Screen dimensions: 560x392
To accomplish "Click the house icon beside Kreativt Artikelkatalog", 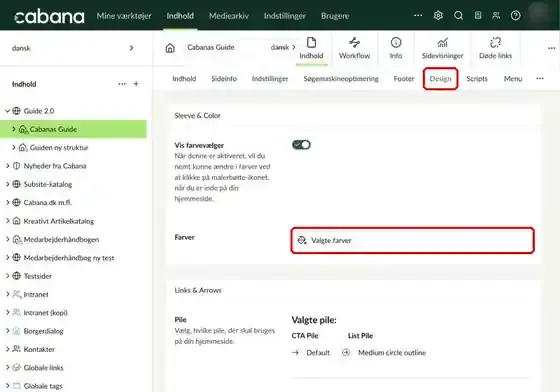I will click(x=16, y=221).
